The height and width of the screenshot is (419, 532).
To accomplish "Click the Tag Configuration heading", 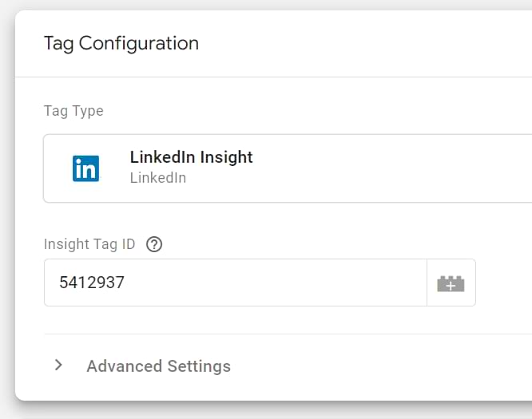I will (121, 43).
